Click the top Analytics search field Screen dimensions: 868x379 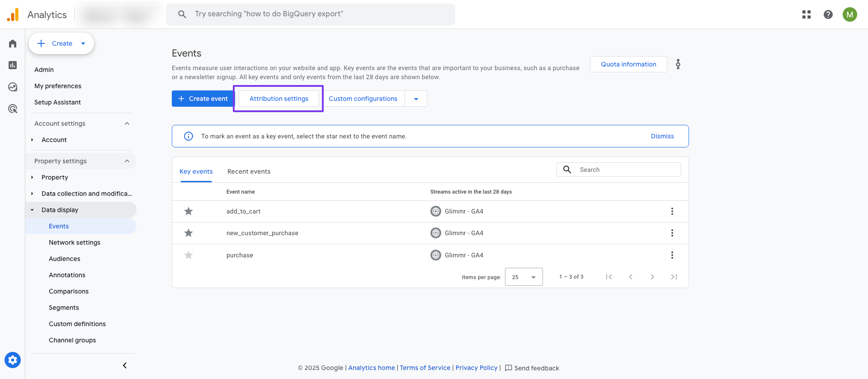click(311, 14)
